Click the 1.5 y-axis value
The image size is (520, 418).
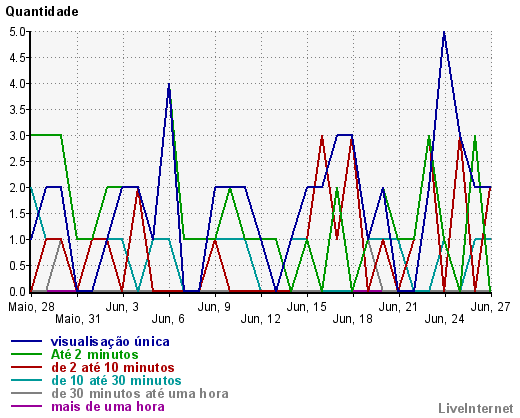click(17, 214)
